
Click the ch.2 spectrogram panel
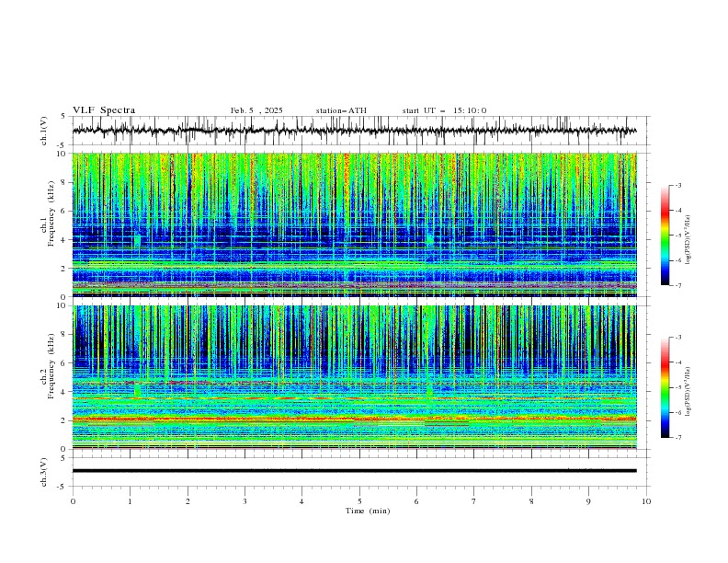coord(354,377)
